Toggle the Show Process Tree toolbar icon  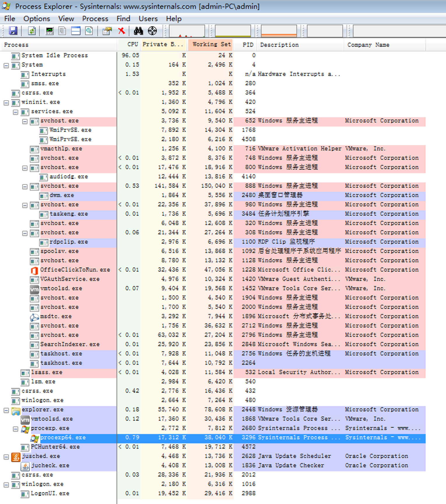(62, 31)
